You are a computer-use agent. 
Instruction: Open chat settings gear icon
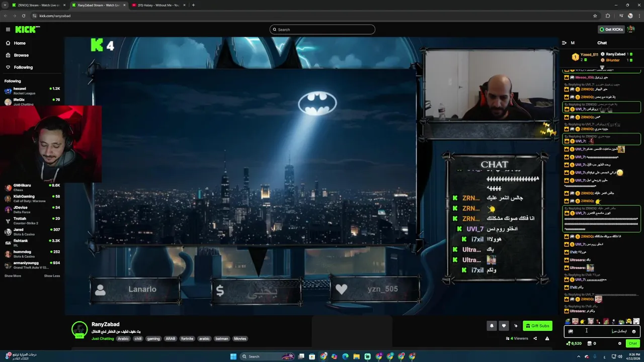pos(619,343)
